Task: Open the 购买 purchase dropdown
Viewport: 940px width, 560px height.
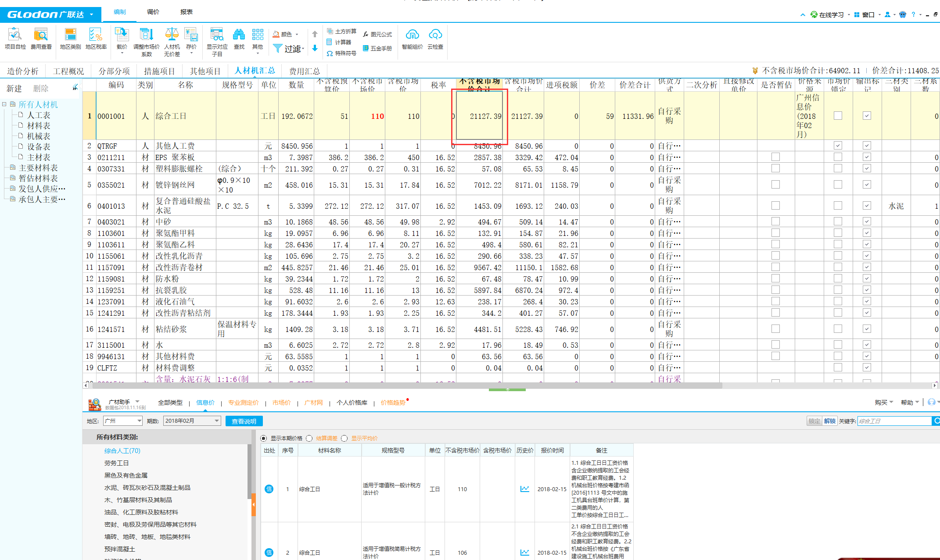Action: 883,402
